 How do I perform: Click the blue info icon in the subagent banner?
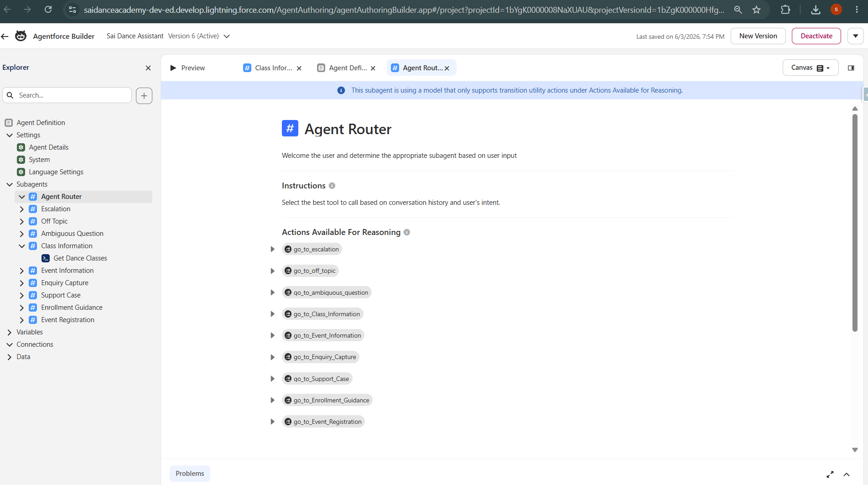341,90
